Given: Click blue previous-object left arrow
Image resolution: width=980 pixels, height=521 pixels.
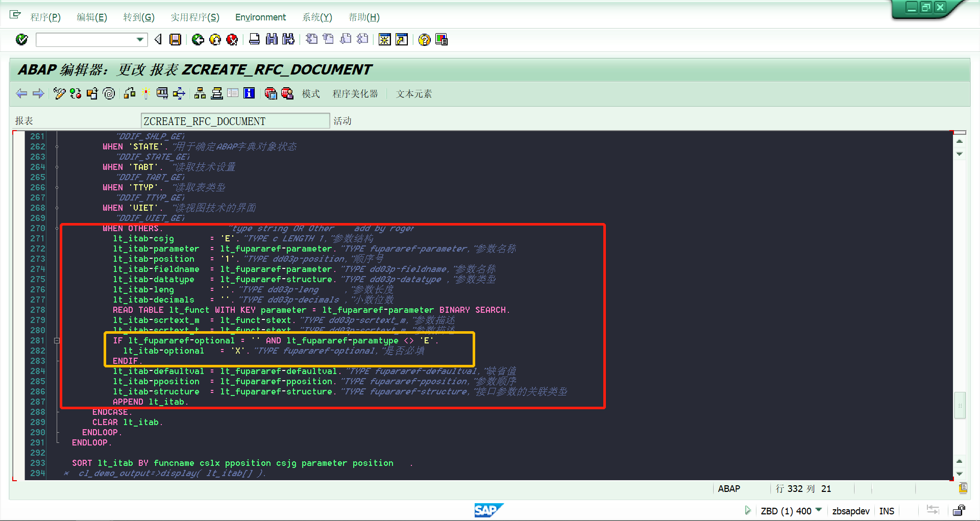Looking at the screenshot, I should click(21, 93).
